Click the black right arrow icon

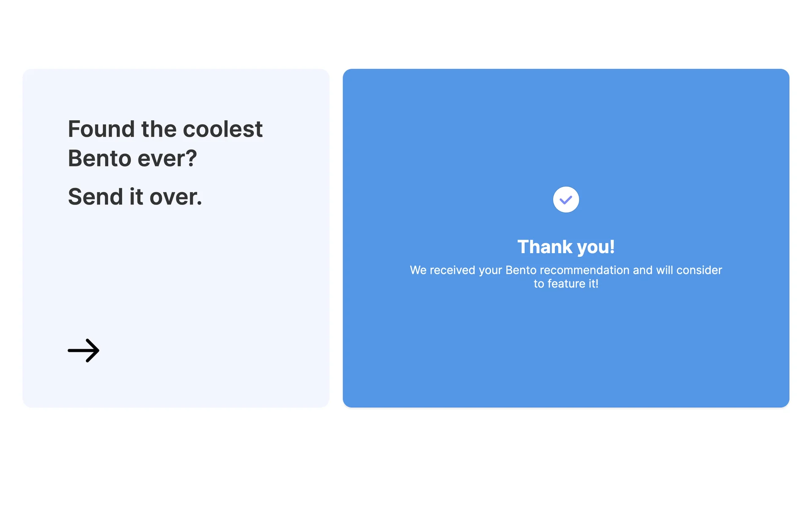[84, 351]
